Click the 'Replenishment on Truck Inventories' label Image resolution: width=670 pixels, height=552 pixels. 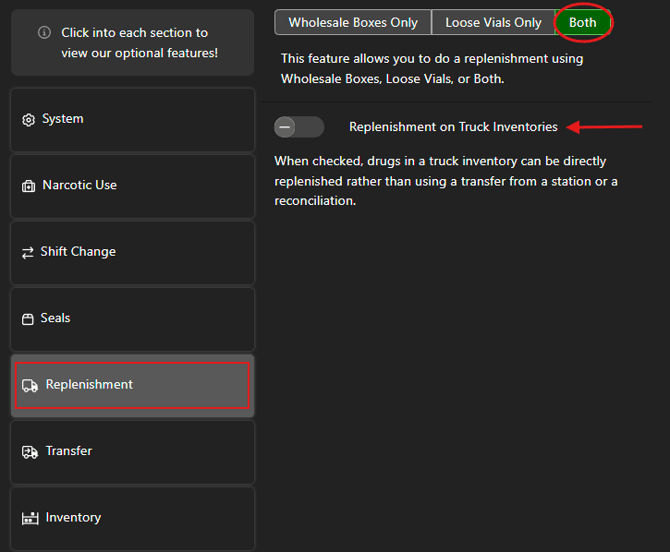click(453, 127)
